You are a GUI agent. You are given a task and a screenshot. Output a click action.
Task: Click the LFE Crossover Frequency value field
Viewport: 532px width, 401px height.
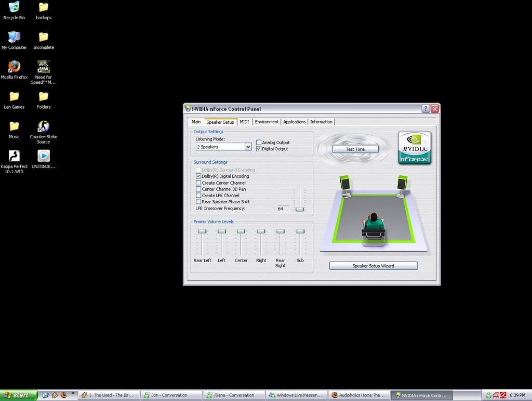point(283,209)
